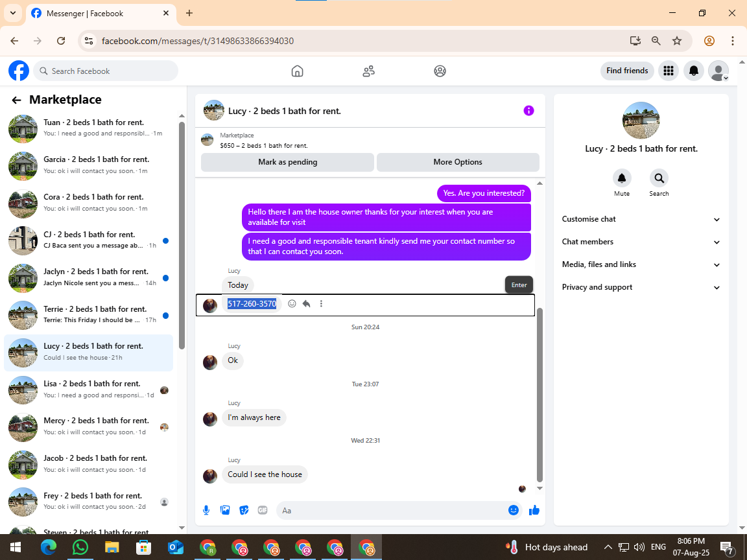Open the account profile avatar menu
This screenshot has height=560, width=747.
pyautogui.click(x=718, y=71)
